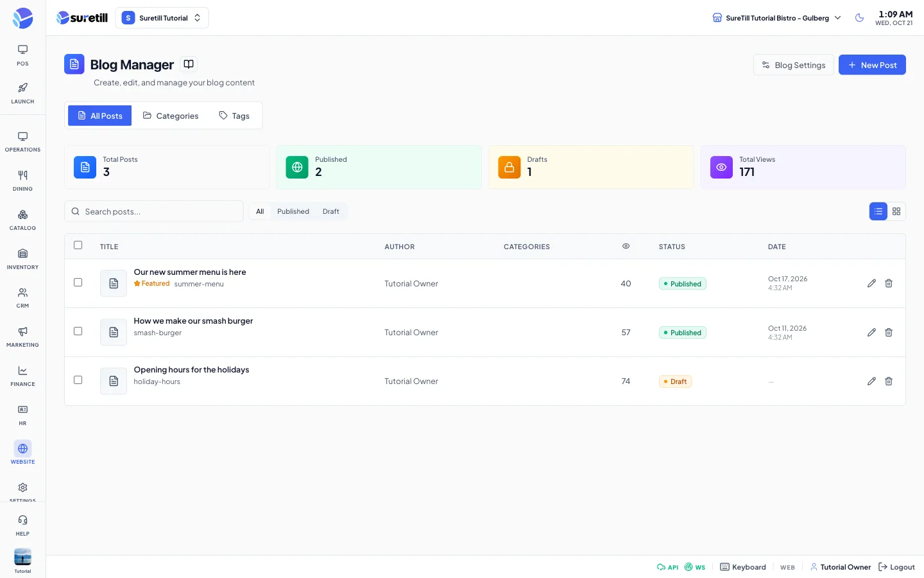Expand the Bistro Gulberg location dropdown
This screenshot has height=578, width=924.
[x=777, y=18]
